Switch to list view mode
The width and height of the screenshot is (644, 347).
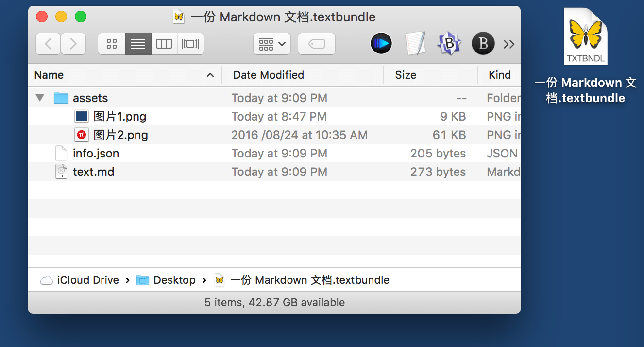138,44
